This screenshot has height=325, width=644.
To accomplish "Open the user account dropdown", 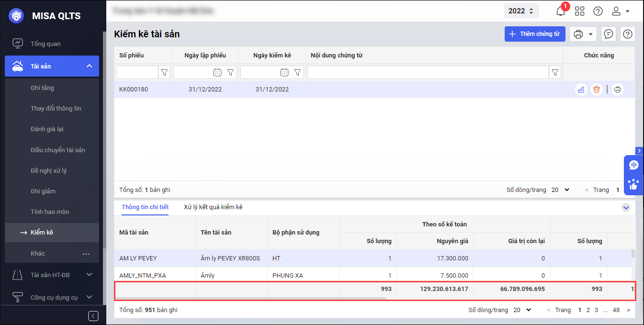I will [x=621, y=11].
